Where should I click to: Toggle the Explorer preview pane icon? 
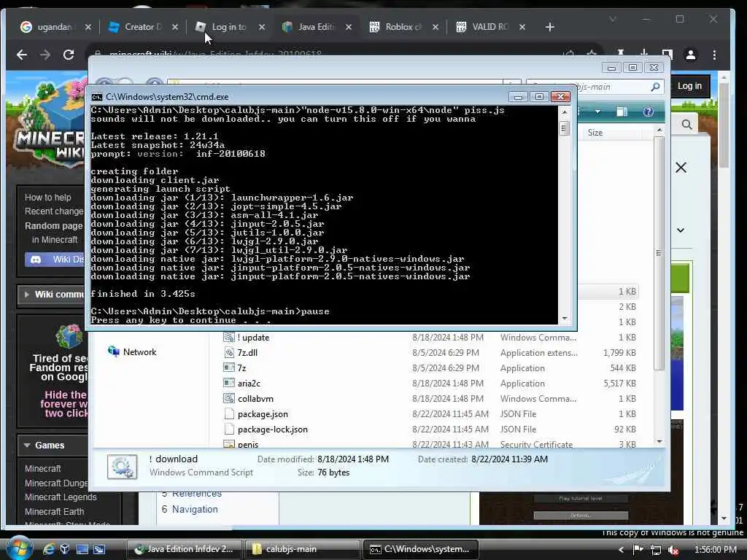[622, 112]
